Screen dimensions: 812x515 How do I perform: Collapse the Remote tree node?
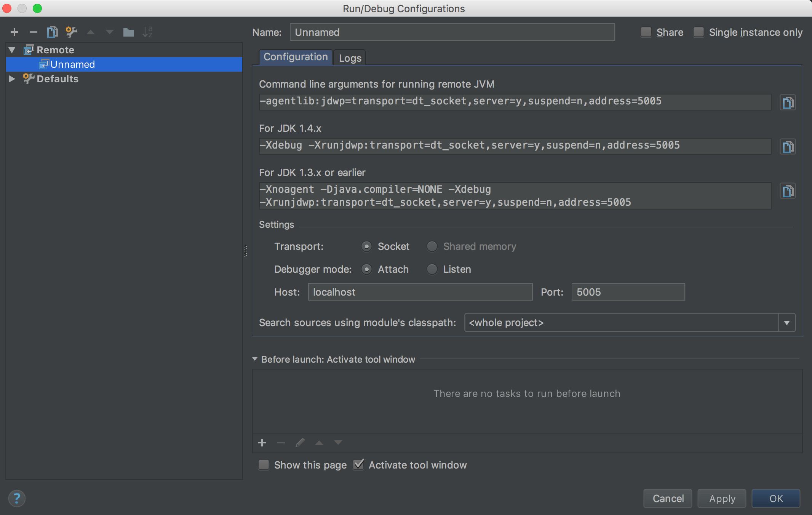(12, 50)
